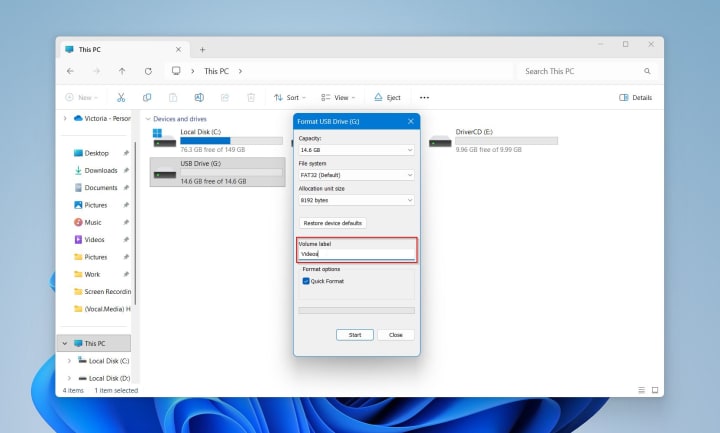Open Music in the navigation pane
Screen dimensions: 720x433
click(93, 222)
